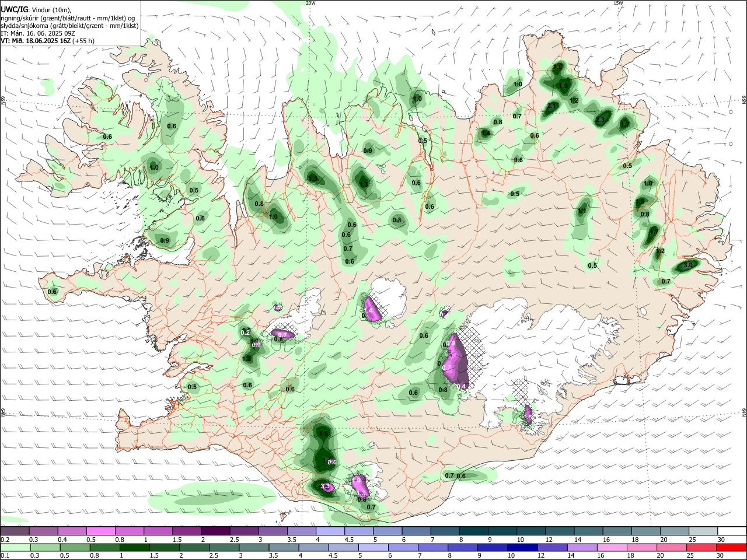Click the 3.0 precipitation value in the east
The width and height of the screenshot is (747, 560).
coord(687,265)
